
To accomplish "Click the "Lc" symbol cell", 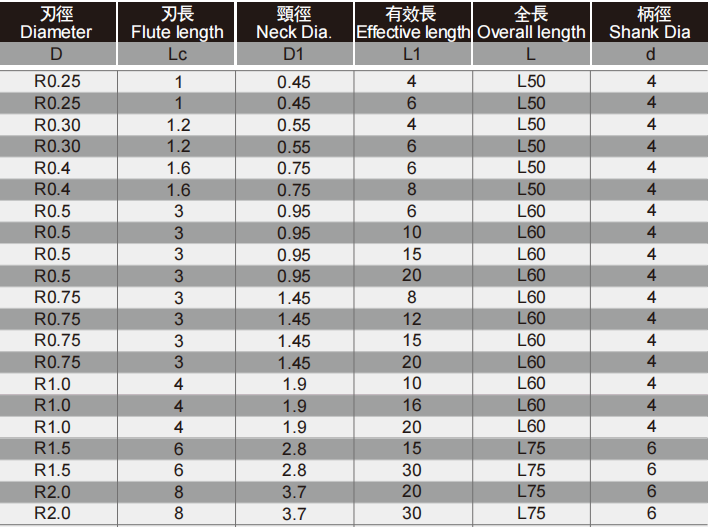I will point(178,54).
